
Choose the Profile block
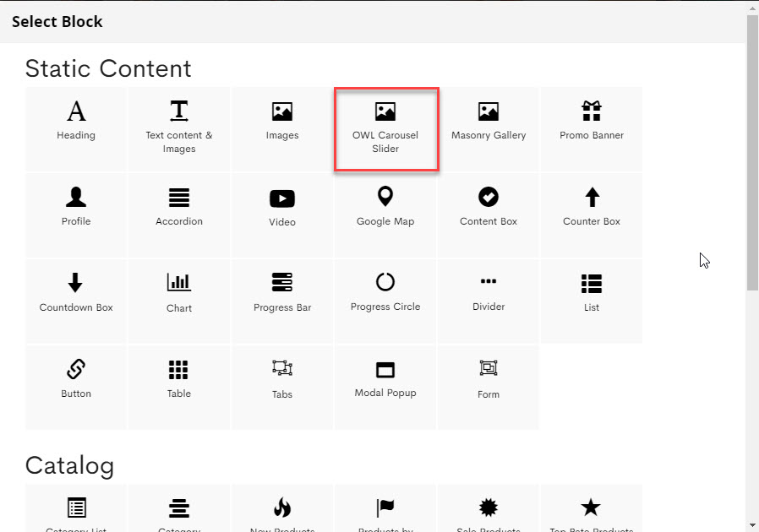tap(76, 215)
